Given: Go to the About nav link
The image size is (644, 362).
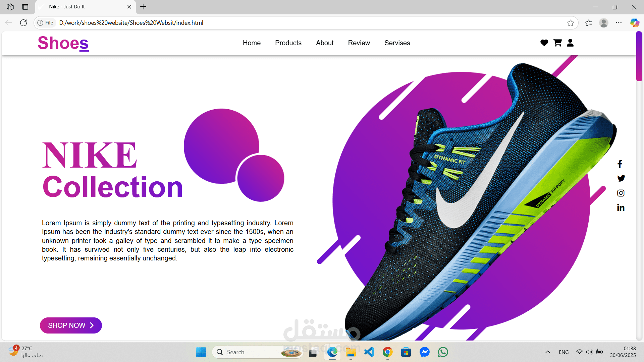Looking at the screenshot, I should coord(325,43).
